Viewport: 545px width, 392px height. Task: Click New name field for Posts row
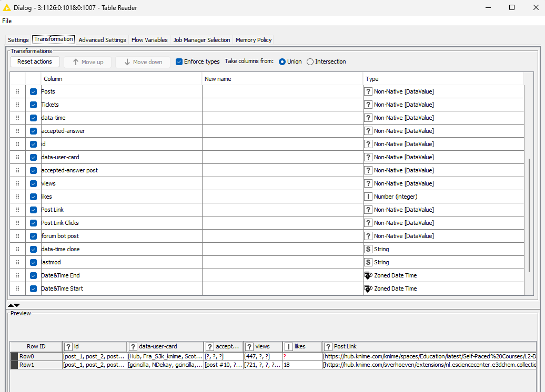tap(282, 91)
